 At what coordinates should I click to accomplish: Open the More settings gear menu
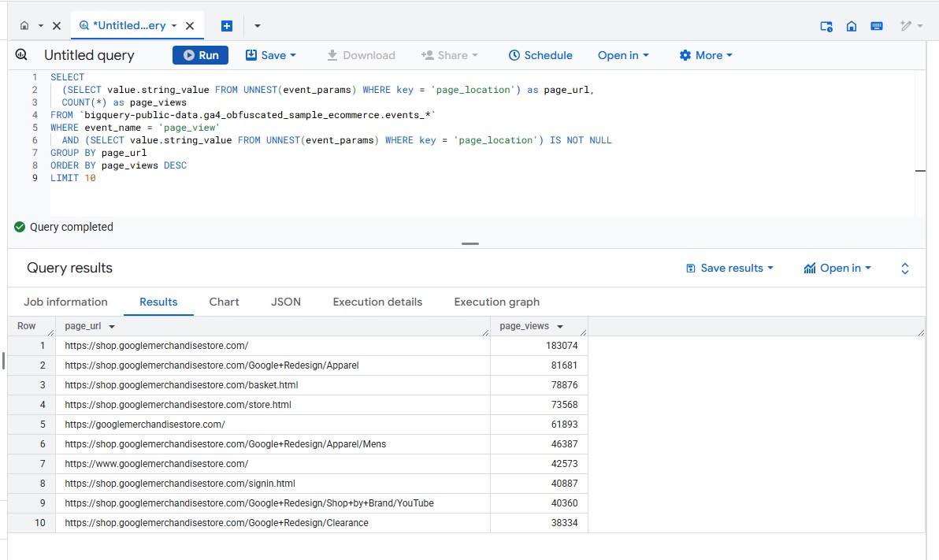(x=706, y=55)
